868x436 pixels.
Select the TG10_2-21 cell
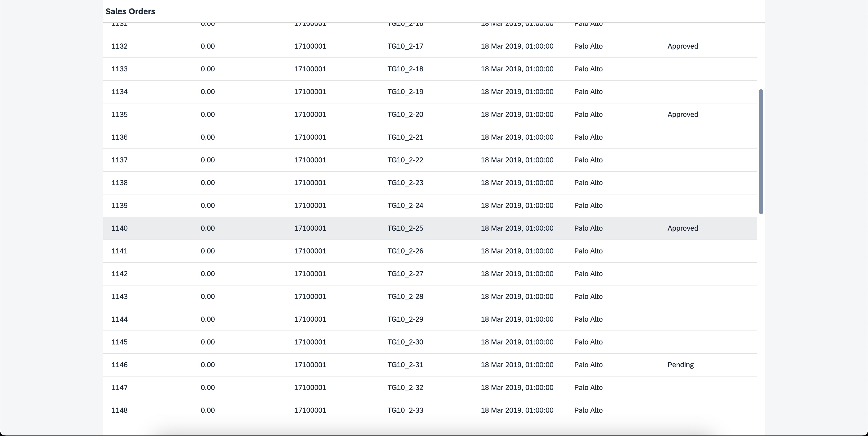click(405, 137)
